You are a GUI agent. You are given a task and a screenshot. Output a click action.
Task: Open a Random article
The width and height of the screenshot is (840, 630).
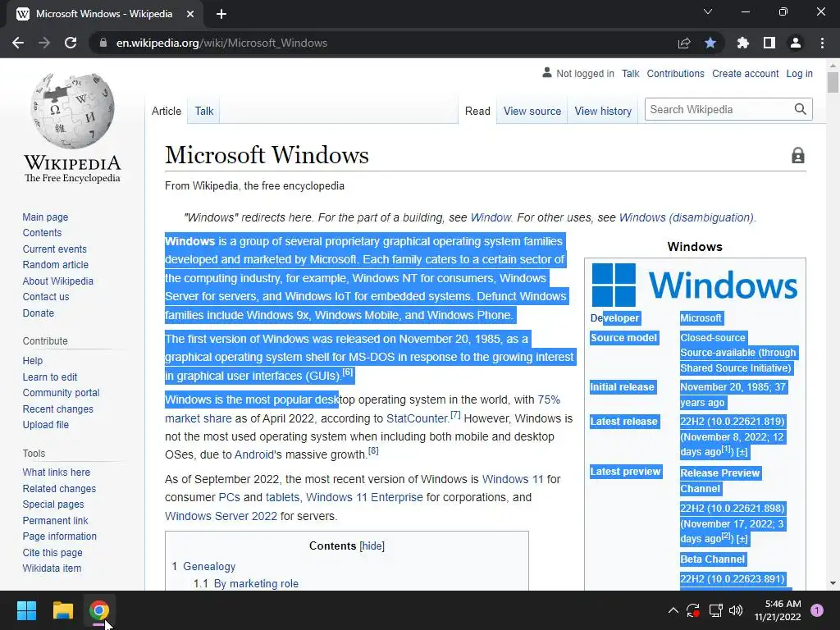(55, 265)
